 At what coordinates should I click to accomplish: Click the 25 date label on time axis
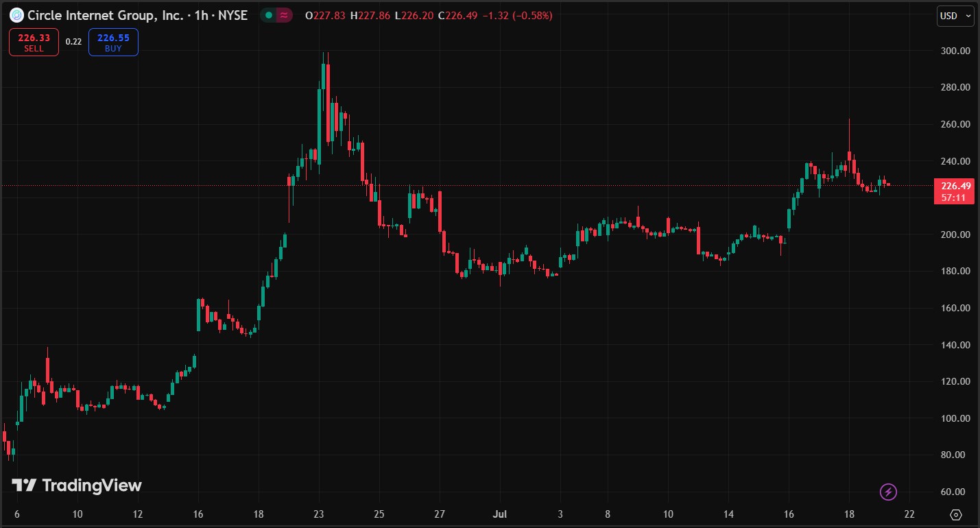[379, 514]
